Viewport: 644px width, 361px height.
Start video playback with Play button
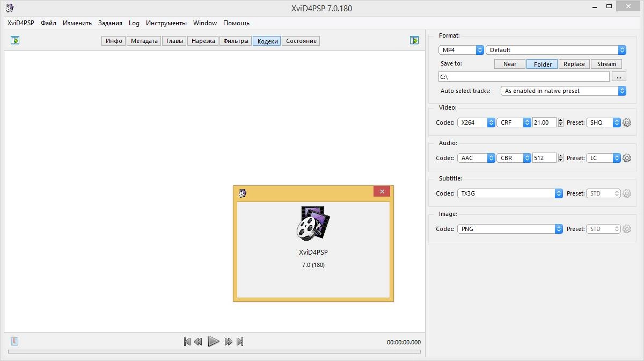pyautogui.click(x=213, y=341)
